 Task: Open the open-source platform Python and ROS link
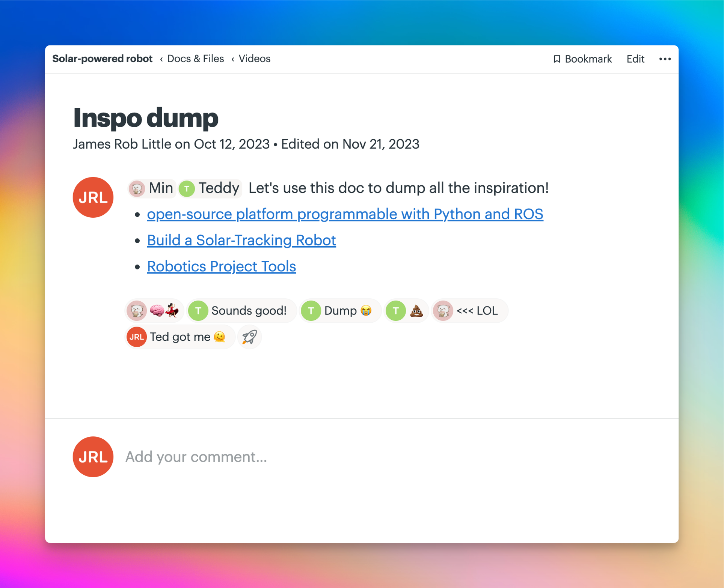coord(345,214)
